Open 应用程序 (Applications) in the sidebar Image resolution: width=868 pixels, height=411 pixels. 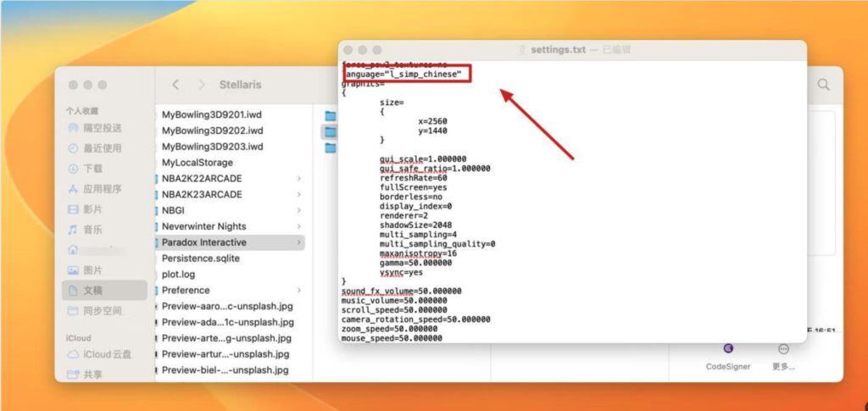(103, 189)
